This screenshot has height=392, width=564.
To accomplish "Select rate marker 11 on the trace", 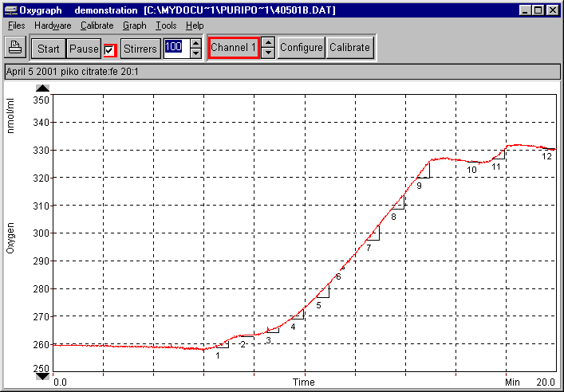I will pos(496,167).
